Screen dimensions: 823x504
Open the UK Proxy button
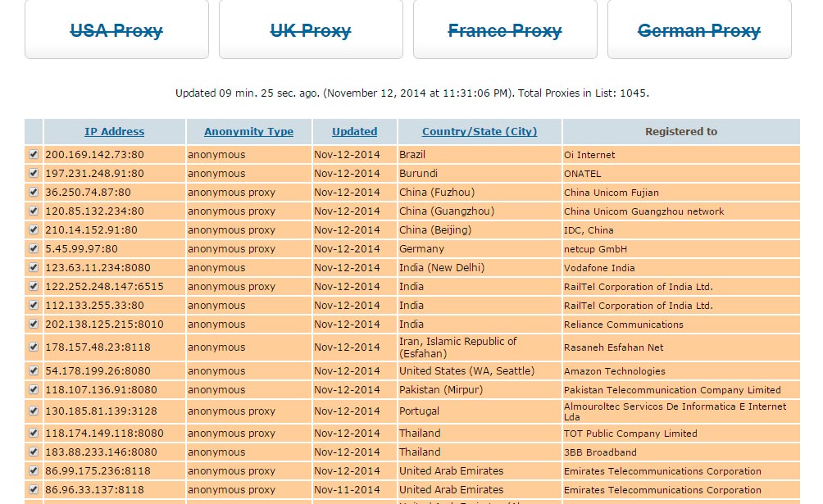[x=311, y=30]
